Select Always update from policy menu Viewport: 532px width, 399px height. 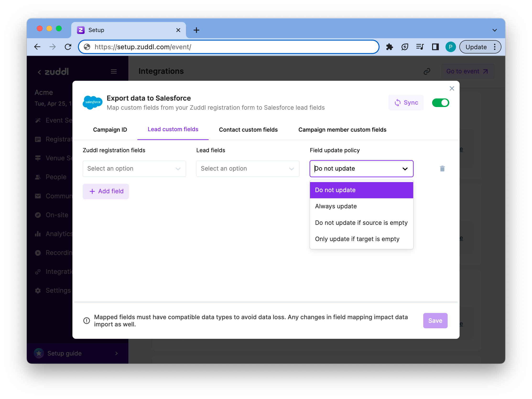coord(335,206)
